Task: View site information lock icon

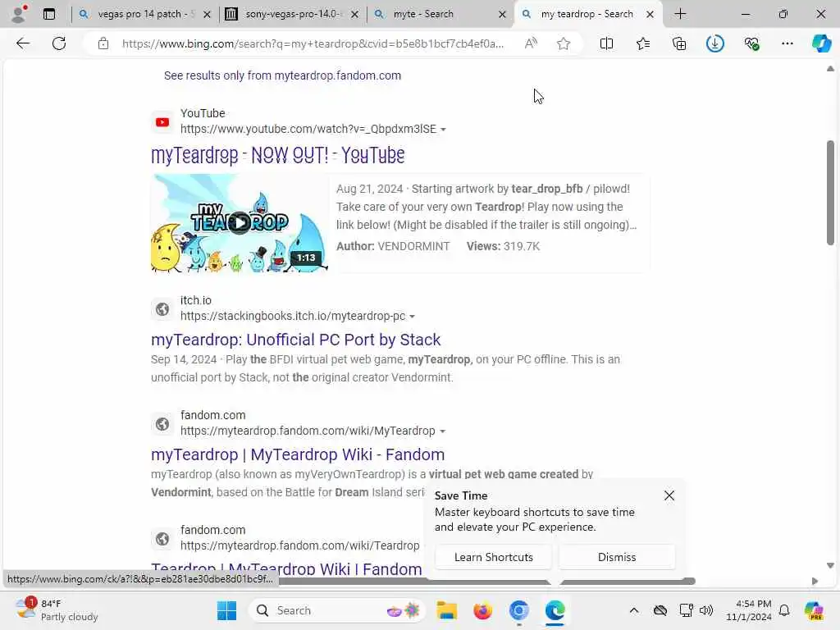Action: tap(103, 43)
